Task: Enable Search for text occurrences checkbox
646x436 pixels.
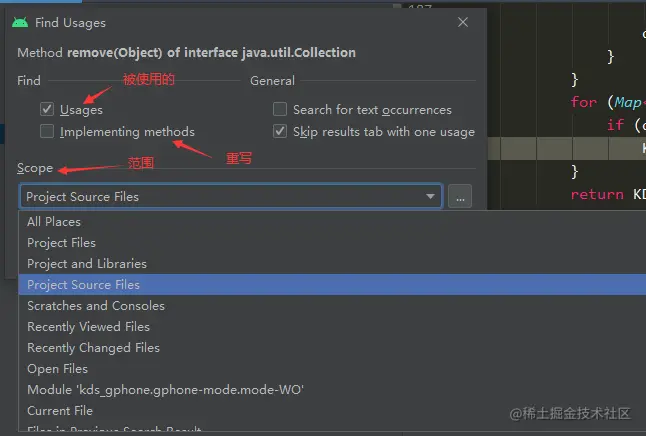Action: click(x=280, y=109)
